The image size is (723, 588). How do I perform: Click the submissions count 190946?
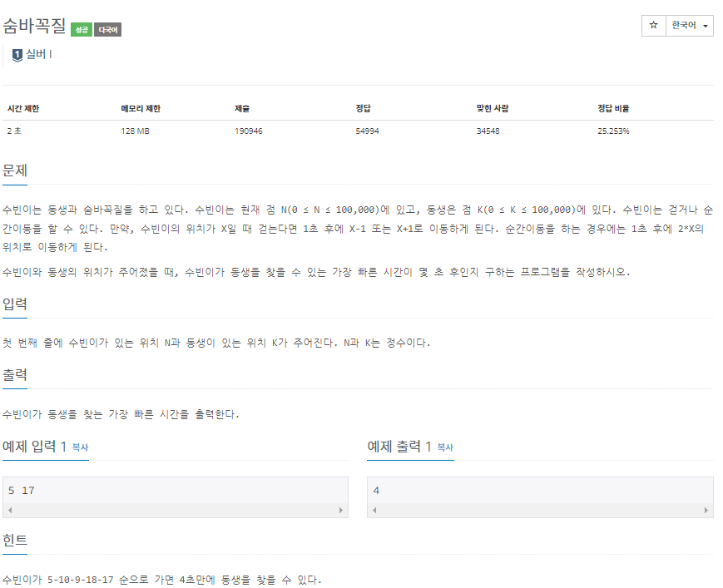tap(249, 131)
